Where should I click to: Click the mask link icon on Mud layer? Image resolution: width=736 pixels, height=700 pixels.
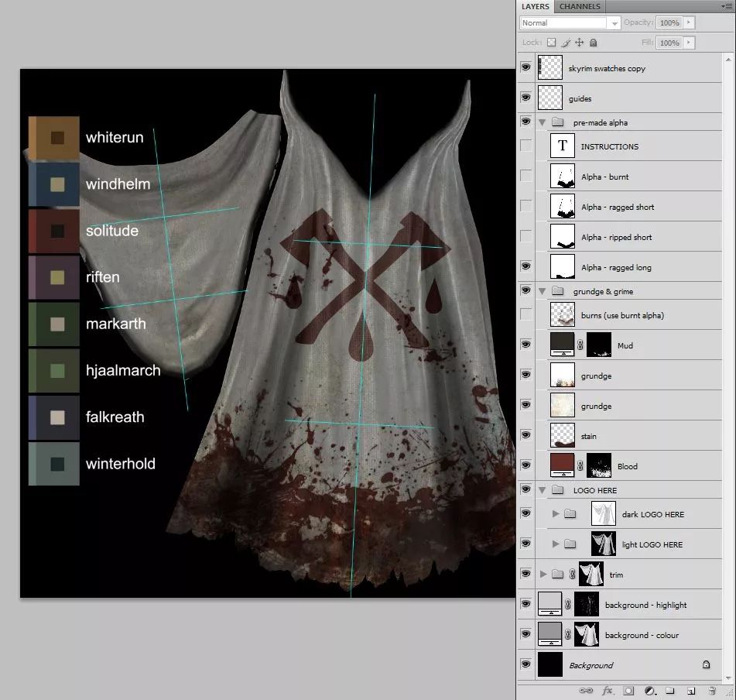tap(580, 345)
